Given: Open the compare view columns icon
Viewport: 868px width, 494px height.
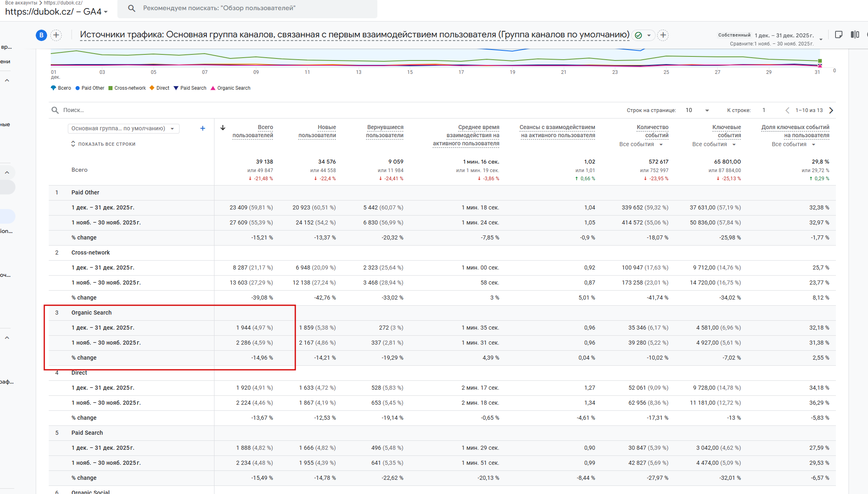Looking at the screenshot, I should click(x=855, y=35).
